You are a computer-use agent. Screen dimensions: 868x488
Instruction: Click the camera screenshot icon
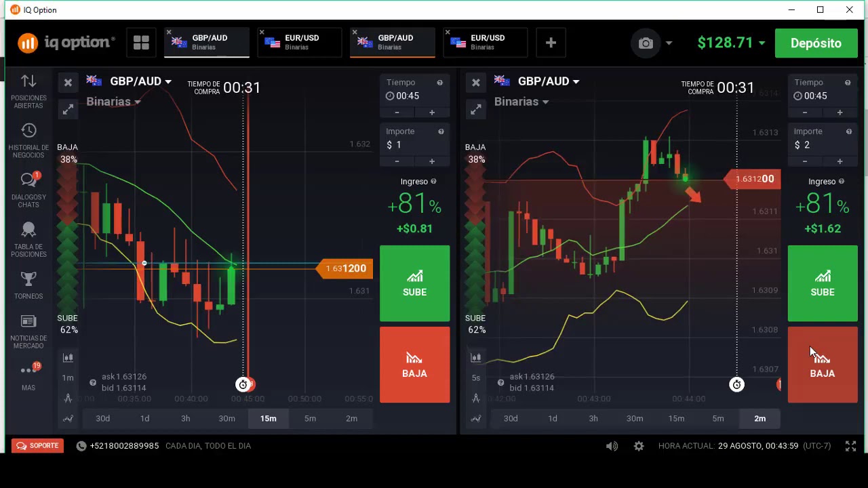646,43
